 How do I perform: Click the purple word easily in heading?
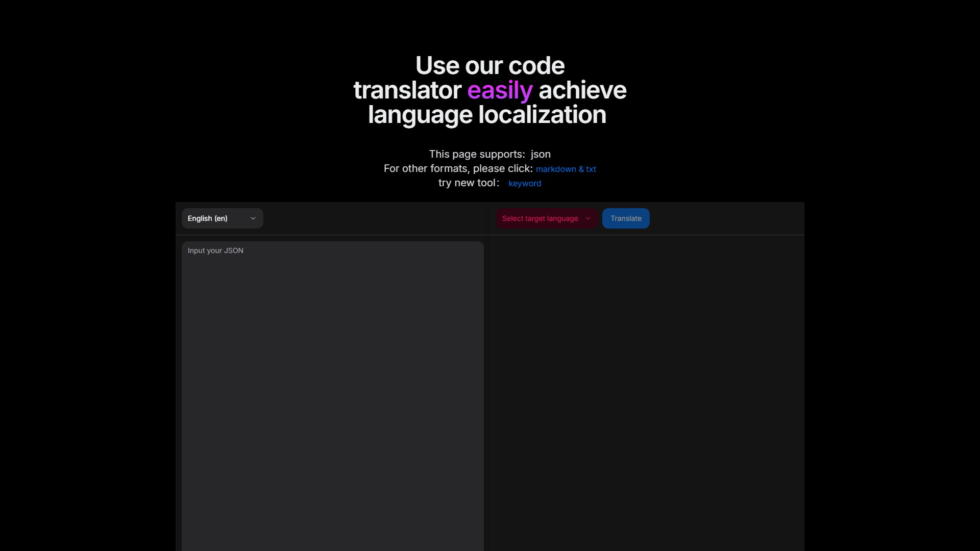click(x=500, y=90)
